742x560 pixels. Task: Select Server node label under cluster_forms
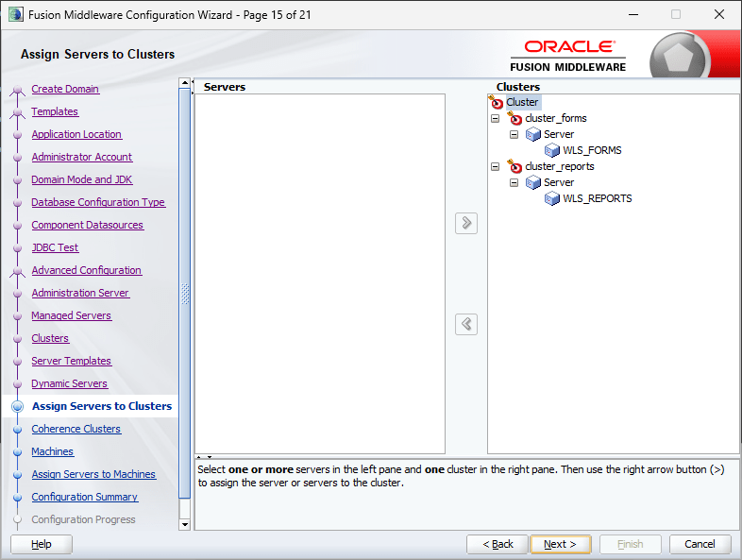[559, 134]
